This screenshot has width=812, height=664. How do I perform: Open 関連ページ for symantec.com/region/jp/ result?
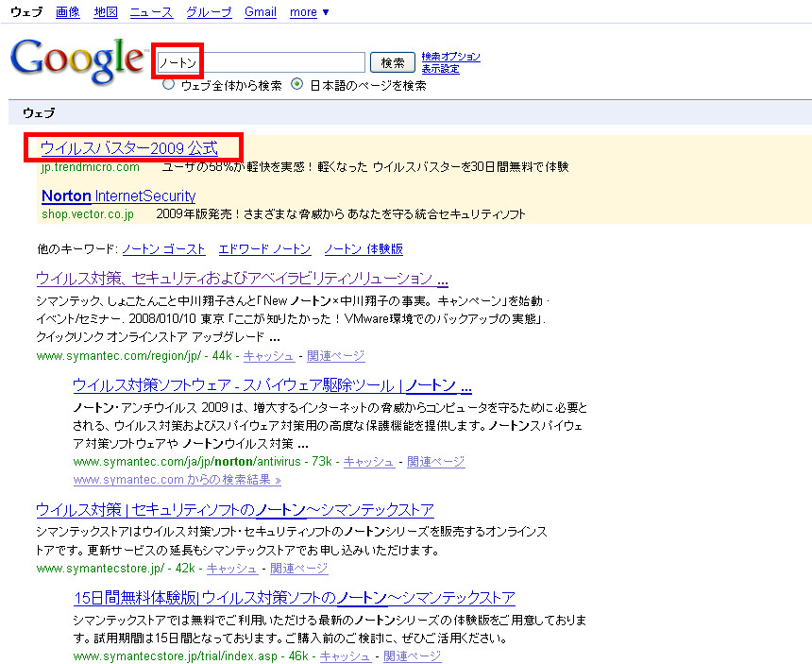coord(335,356)
